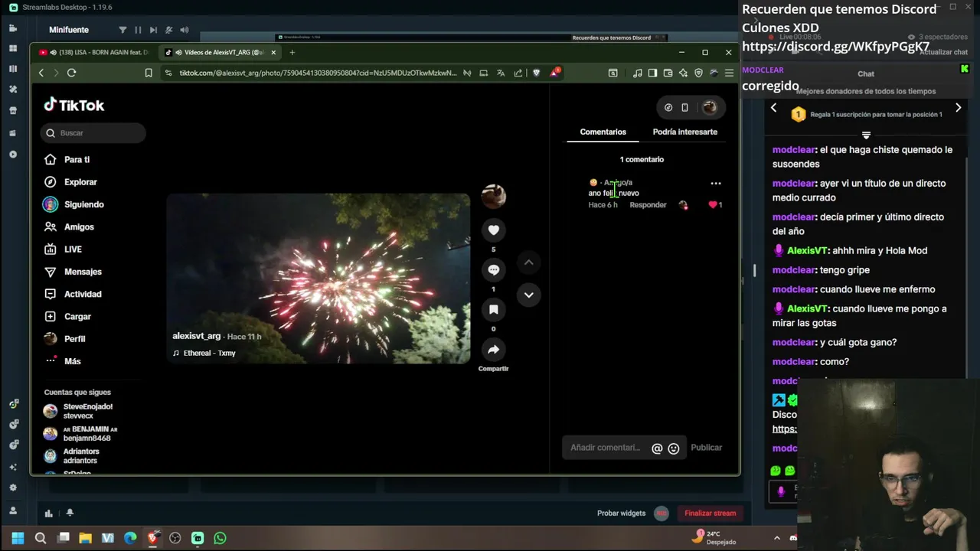Show next top donor with right chevron
This screenshot has width=980, height=551.
958,108
